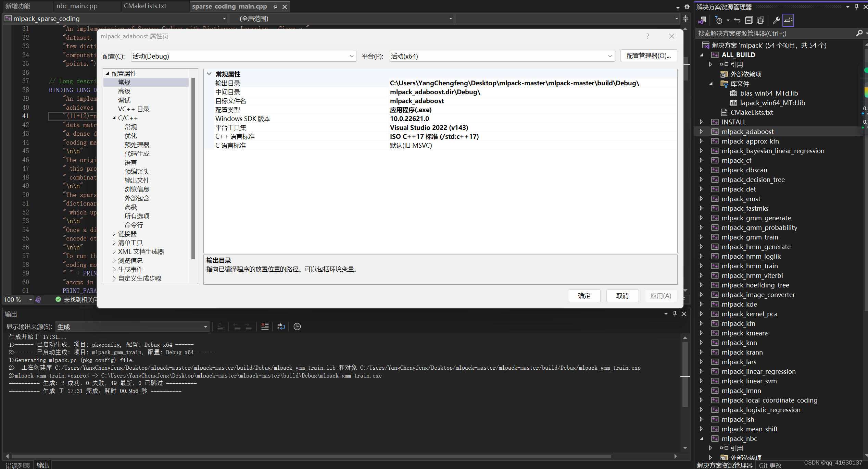The image size is (868, 469).
Task: Click the 配置管理器(O) button
Action: click(648, 55)
